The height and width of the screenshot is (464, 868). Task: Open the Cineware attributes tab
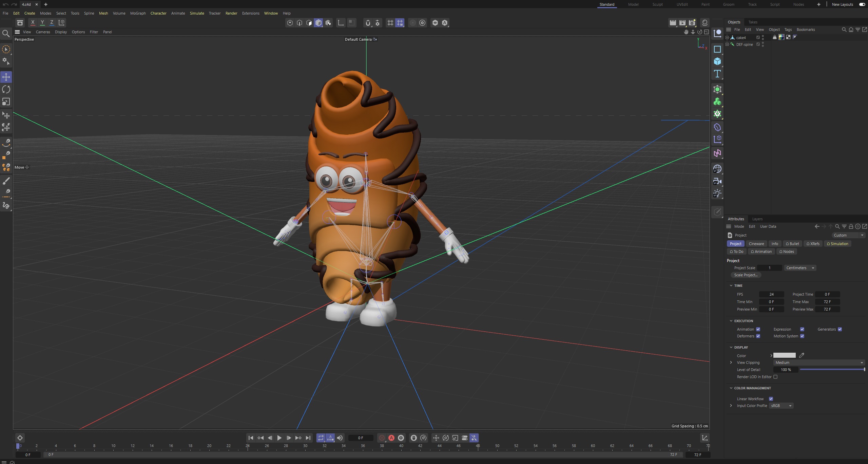click(756, 244)
